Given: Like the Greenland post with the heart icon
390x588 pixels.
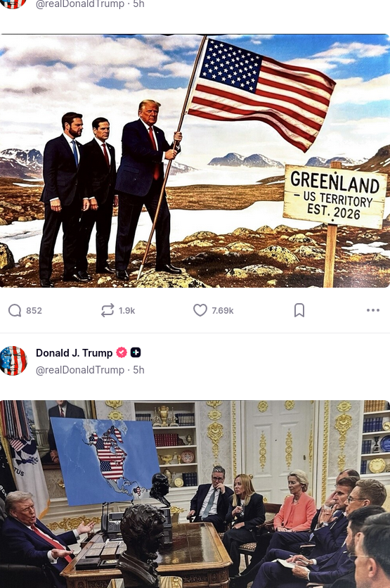Looking at the screenshot, I should pos(200,310).
